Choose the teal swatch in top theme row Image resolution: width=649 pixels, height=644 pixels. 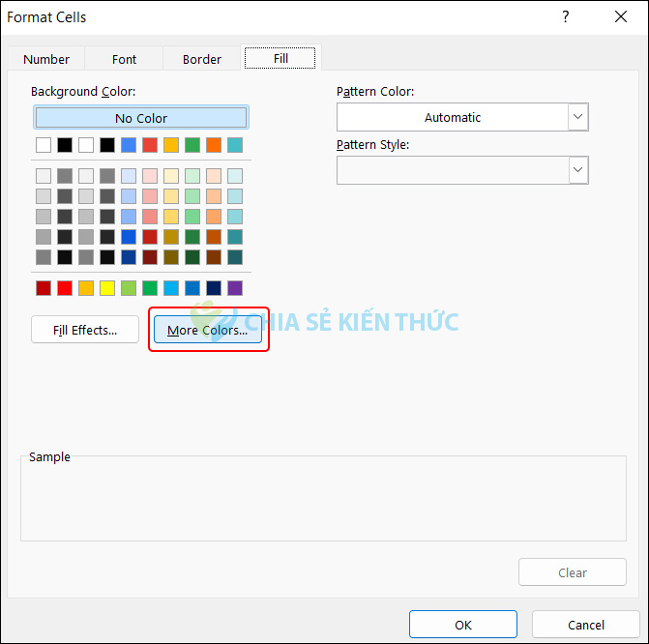pyautogui.click(x=235, y=145)
